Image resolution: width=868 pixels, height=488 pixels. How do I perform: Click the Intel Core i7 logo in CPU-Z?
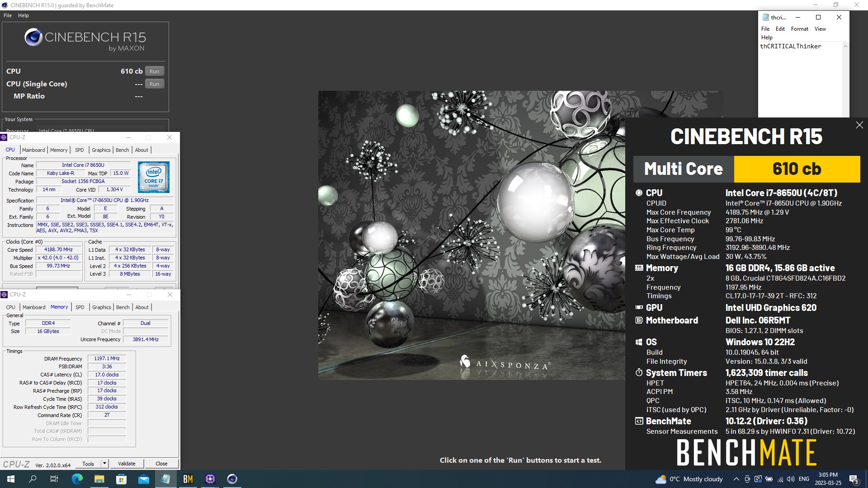[154, 177]
